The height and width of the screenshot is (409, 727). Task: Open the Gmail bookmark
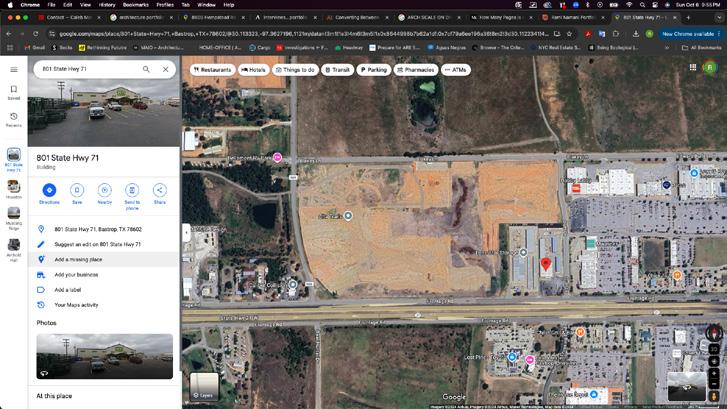point(35,48)
